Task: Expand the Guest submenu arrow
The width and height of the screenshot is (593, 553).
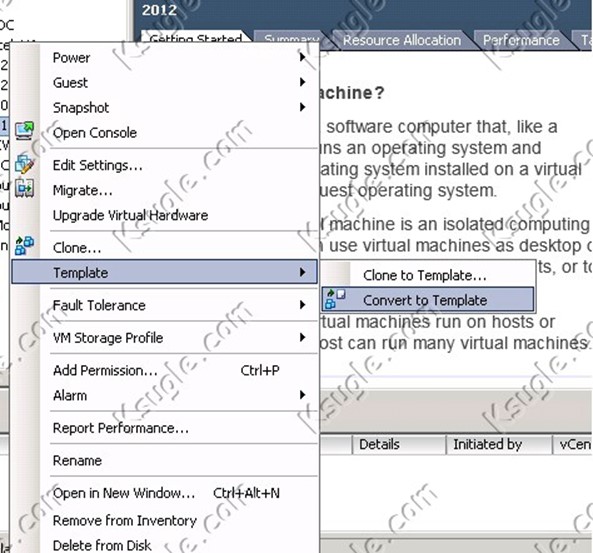Action: pyautogui.click(x=302, y=82)
